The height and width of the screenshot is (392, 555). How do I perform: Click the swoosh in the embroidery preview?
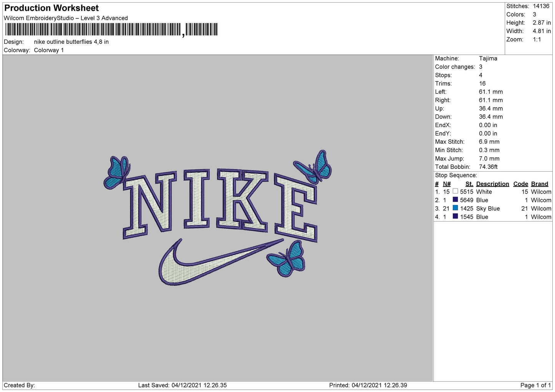(221, 262)
